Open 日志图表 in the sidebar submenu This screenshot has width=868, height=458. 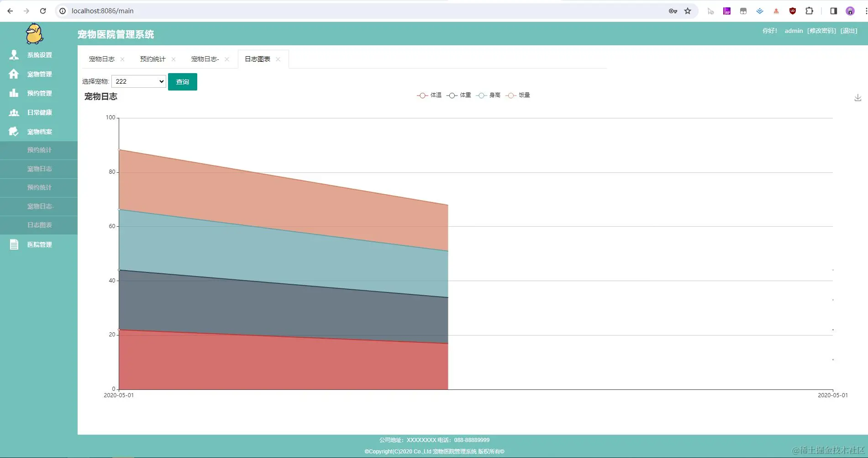(x=39, y=225)
